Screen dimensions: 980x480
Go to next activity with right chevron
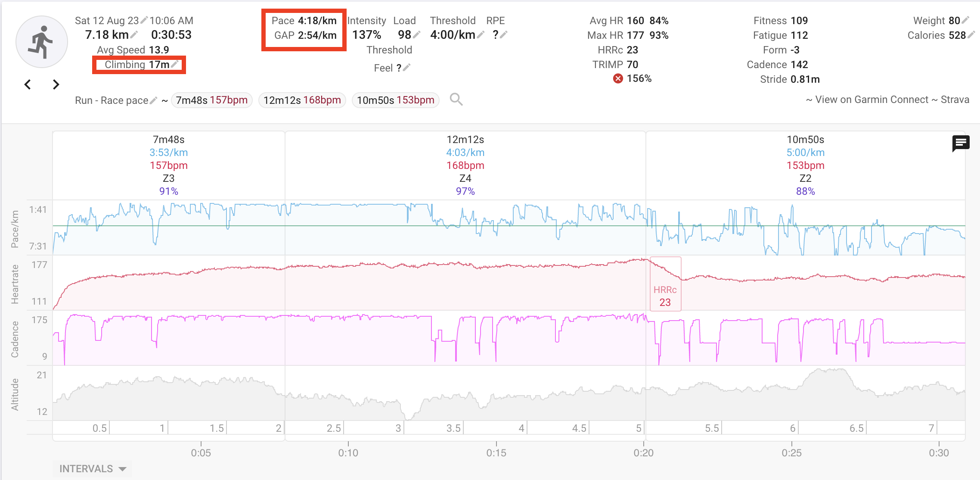pos(56,84)
